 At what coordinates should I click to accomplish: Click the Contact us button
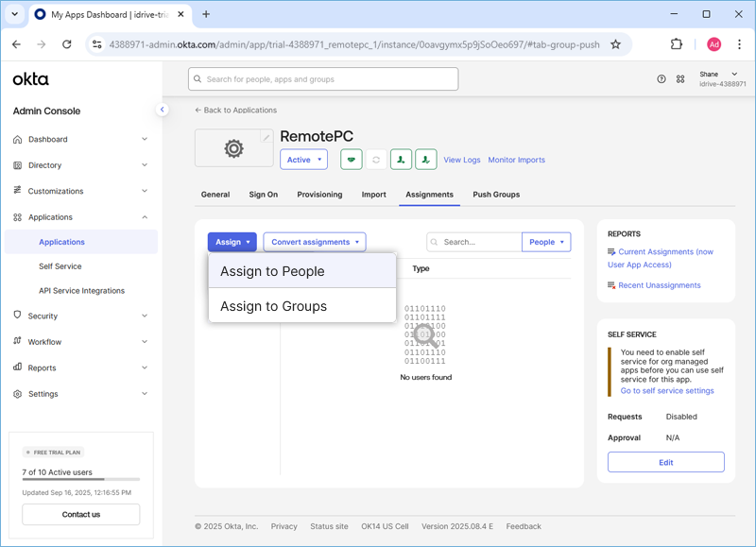(81, 514)
